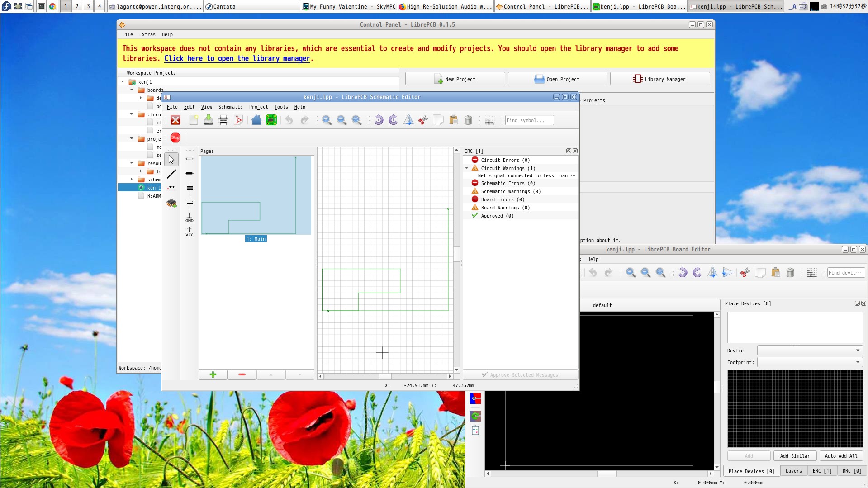Image resolution: width=868 pixels, height=488 pixels.
Task: Choose the Add Component tool
Action: tap(171, 203)
